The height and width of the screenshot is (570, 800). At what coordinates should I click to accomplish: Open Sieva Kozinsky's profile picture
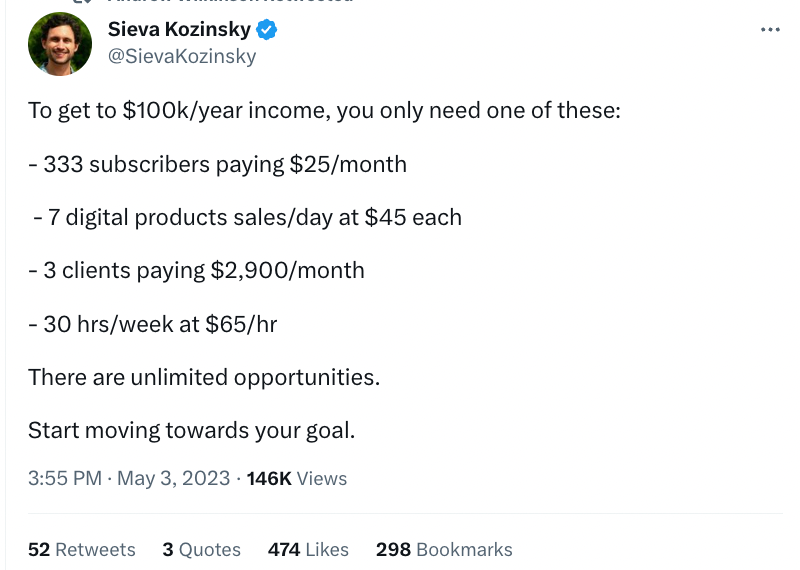coord(60,44)
